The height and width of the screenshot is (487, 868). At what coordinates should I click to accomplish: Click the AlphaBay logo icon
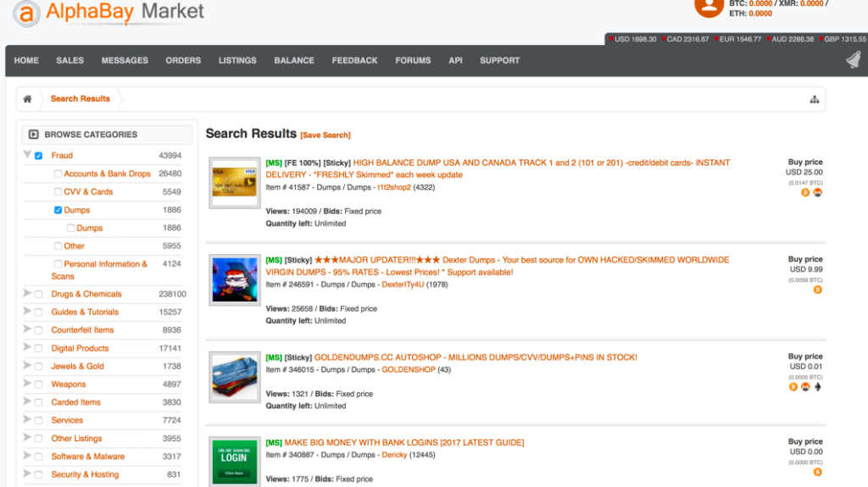[x=26, y=12]
